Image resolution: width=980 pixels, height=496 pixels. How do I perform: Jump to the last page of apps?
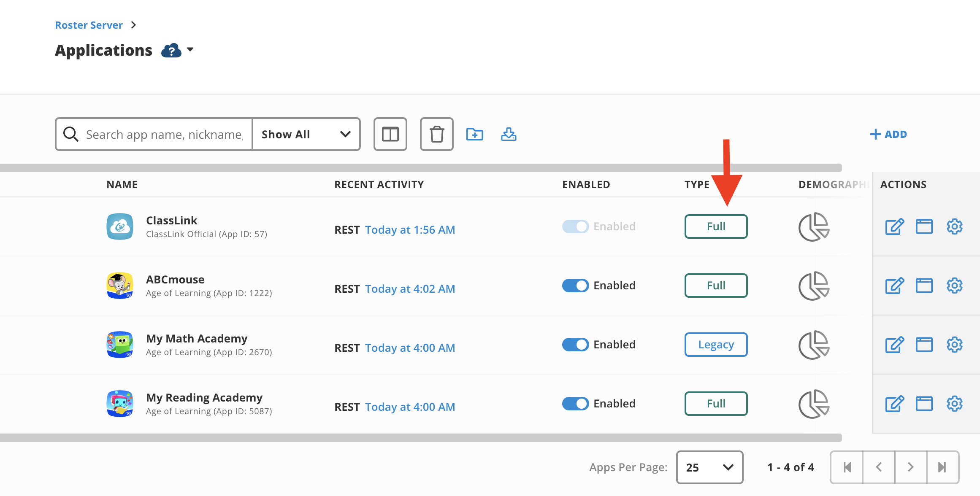943,467
